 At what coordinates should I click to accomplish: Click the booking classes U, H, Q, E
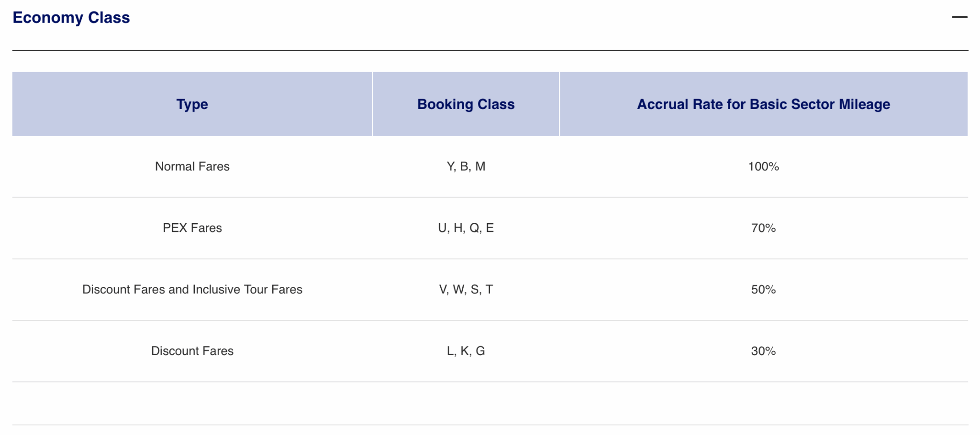pos(466,228)
